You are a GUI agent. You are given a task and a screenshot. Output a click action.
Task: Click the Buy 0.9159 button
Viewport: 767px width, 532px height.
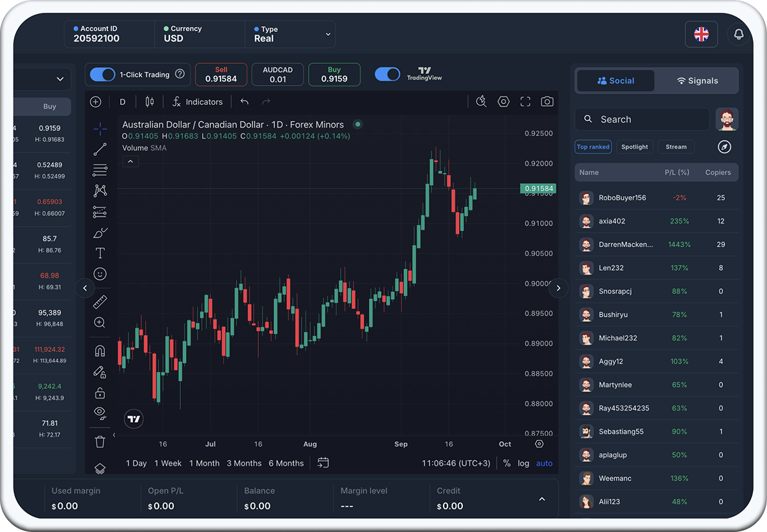click(334, 75)
